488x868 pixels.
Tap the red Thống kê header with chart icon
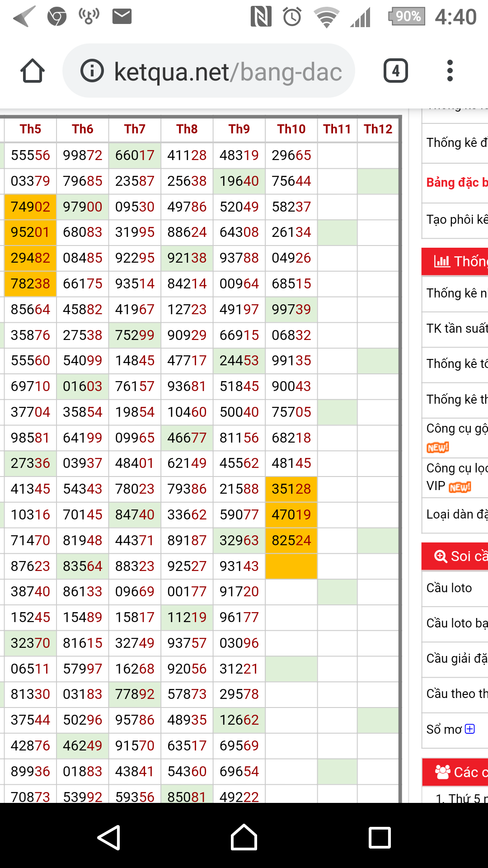click(x=456, y=261)
